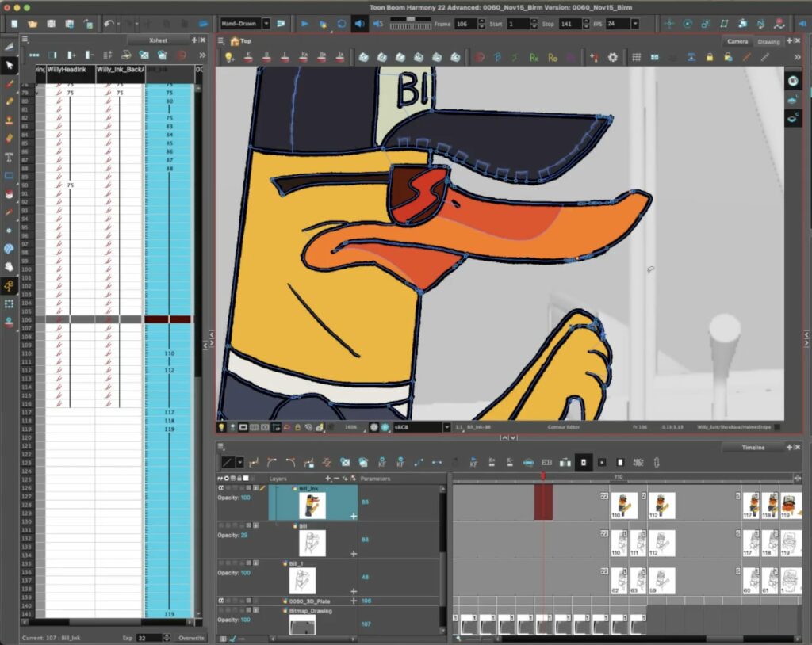Click the Willy_Ink_Back column header in the Xsheet
This screenshot has width=812, height=645.
coord(121,73)
